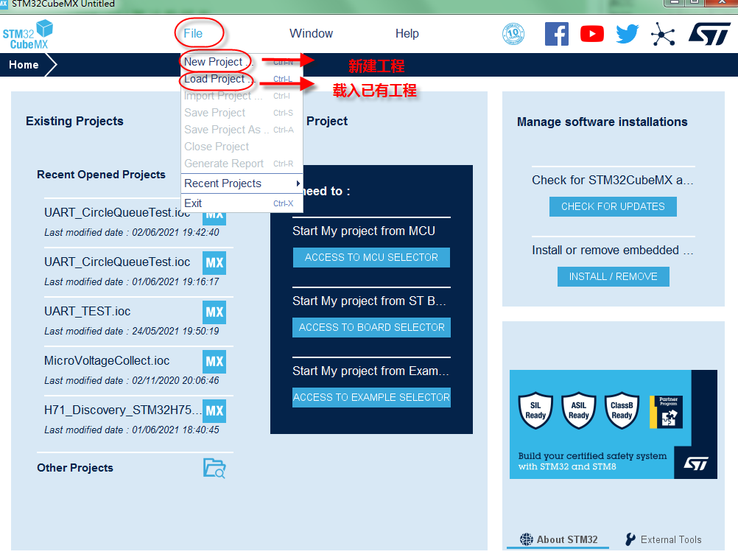Browse Other Projects folder search icon
The height and width of the screenshot is (560, 738).
coord(214,468)
